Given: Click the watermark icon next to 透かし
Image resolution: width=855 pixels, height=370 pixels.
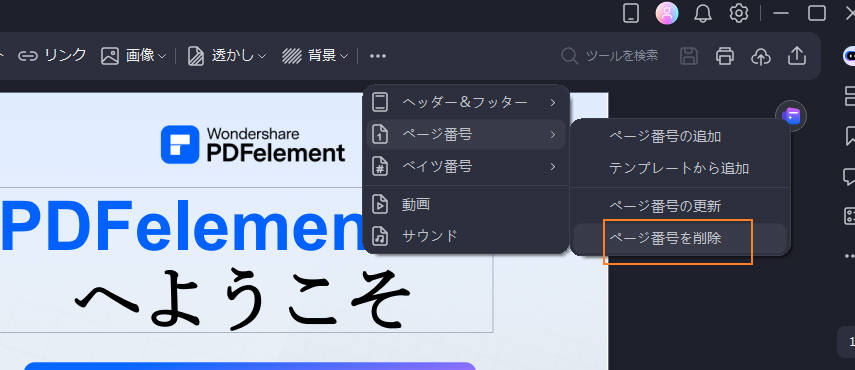Looking at the screenshot, I should pos(195,56).
